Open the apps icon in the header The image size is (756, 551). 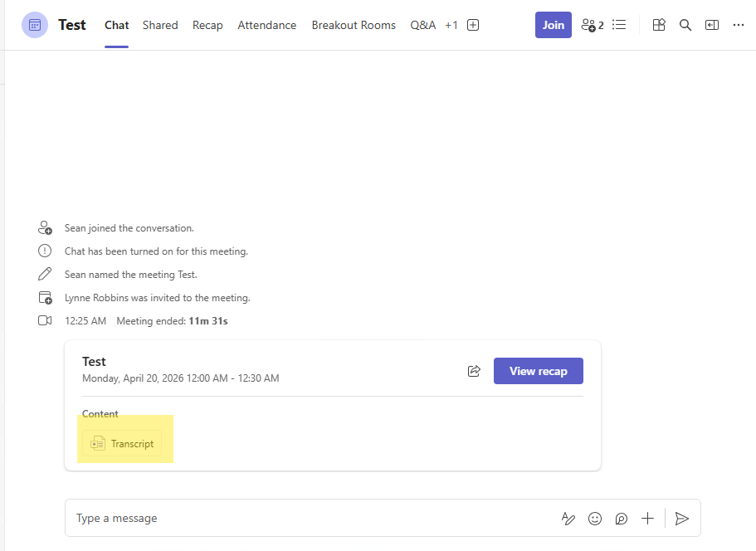point(659,25)
